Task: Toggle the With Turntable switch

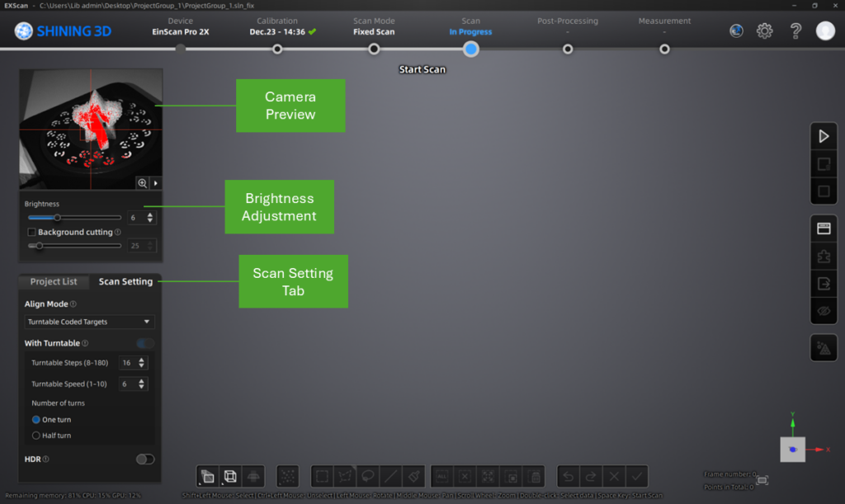Action: pyautogui.click(x=145, y=343)
